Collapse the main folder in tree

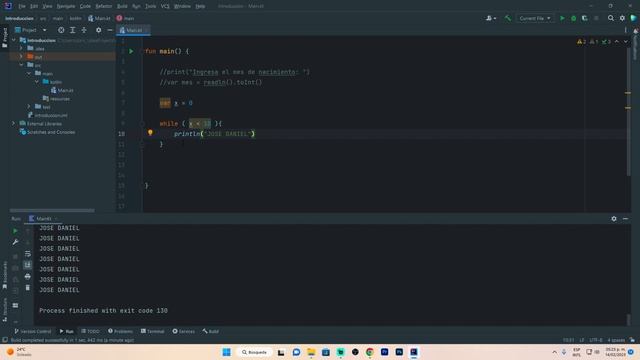pyautogui.click(x=29, y=73)
